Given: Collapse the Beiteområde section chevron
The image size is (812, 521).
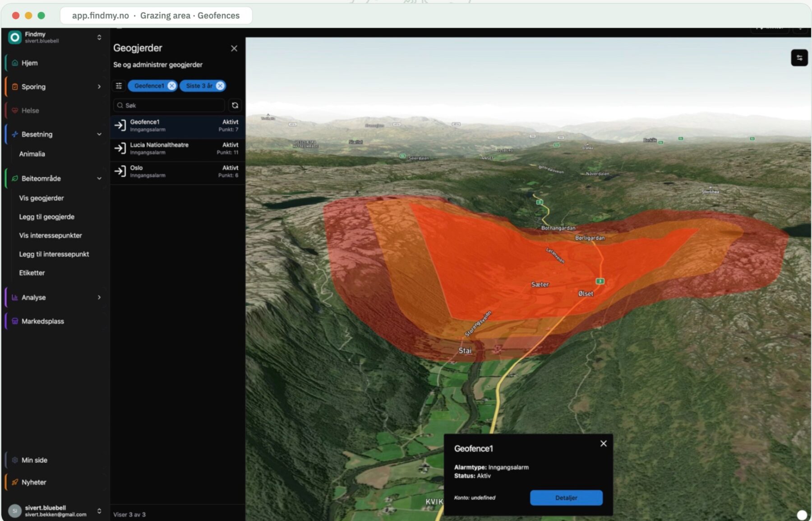Looking at the screenshot, I should click(x=99, y=179).
